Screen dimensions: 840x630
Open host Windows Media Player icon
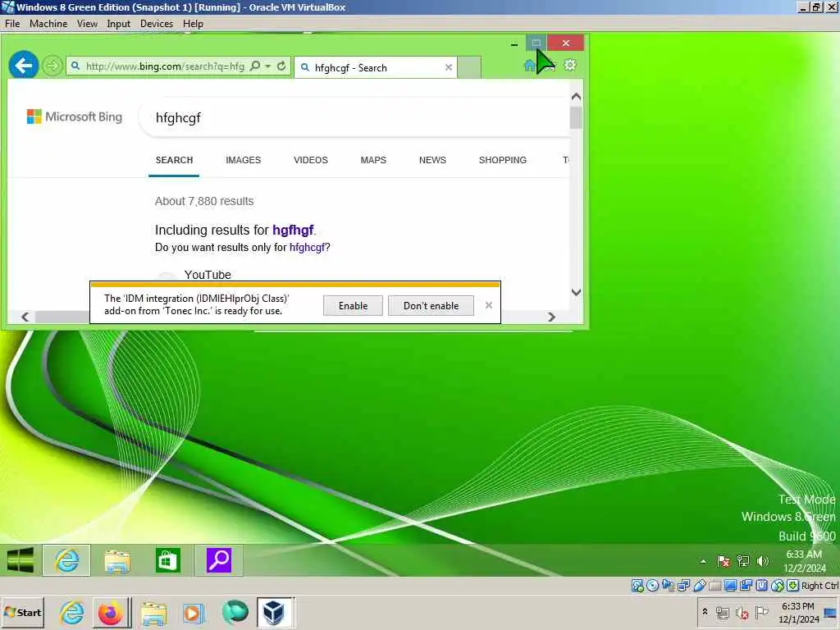point(194,612)
